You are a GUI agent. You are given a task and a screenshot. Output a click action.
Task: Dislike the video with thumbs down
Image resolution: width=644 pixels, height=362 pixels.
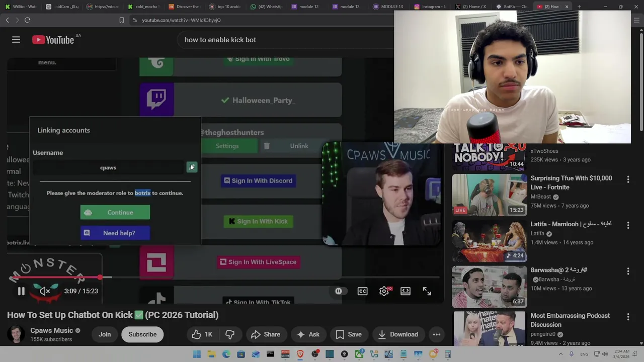pyautogui.click(x=230, y=334)
